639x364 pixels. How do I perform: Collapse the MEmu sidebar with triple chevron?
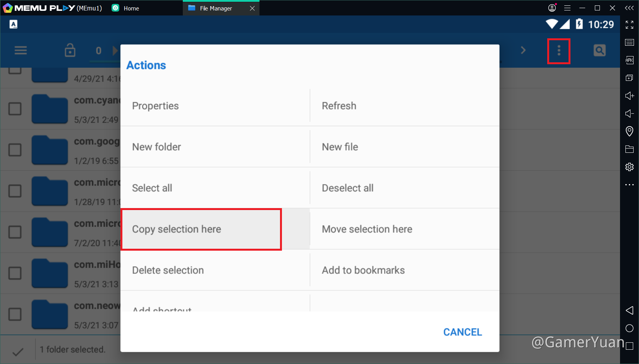(629, 8)
